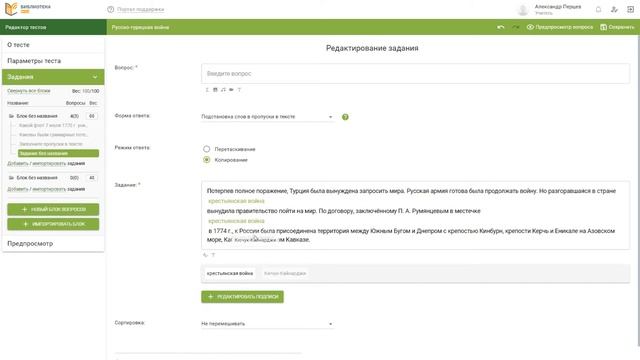Collapse the second 'Блок без названия' folder
This screenshot has width=640, height=360.
[x=11, y=178]
